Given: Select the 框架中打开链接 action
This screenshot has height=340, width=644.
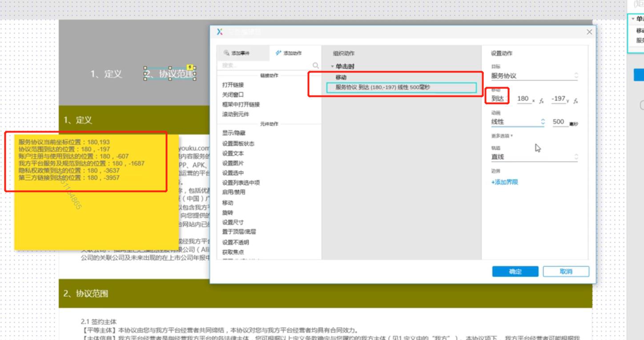Looking at the screenshot, I should click(x=241, y=104).
